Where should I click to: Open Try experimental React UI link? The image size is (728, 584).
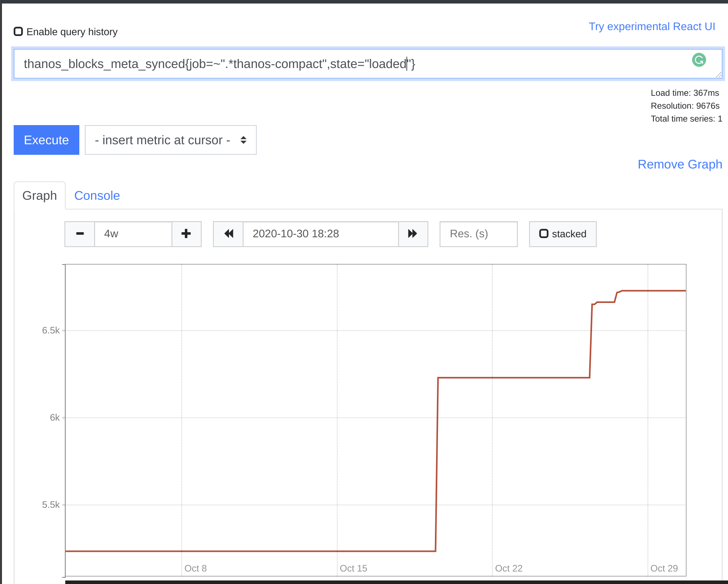[651, 27]
